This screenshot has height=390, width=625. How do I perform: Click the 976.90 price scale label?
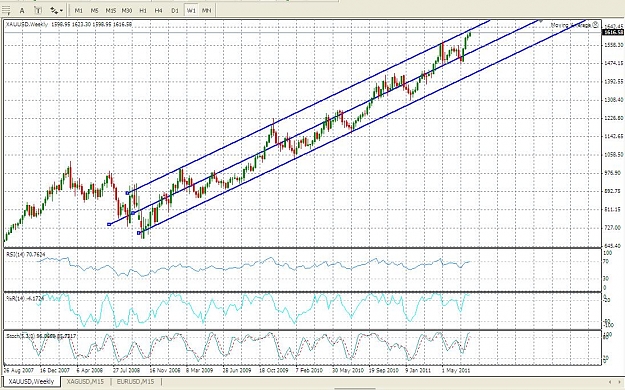pos(613,173)
